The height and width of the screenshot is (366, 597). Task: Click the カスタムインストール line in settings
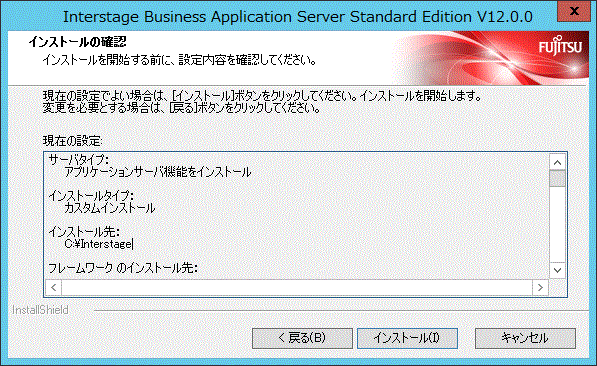pos(110,208)
